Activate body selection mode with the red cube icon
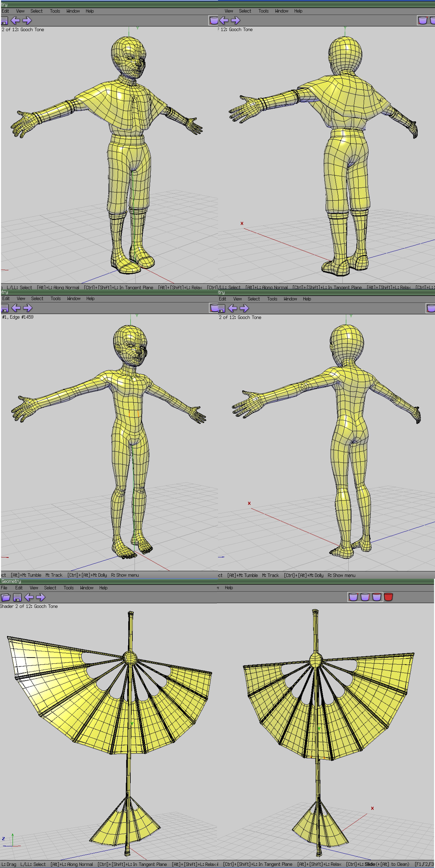This screenshot has height=868, width=435. click(x=388, y=597)
